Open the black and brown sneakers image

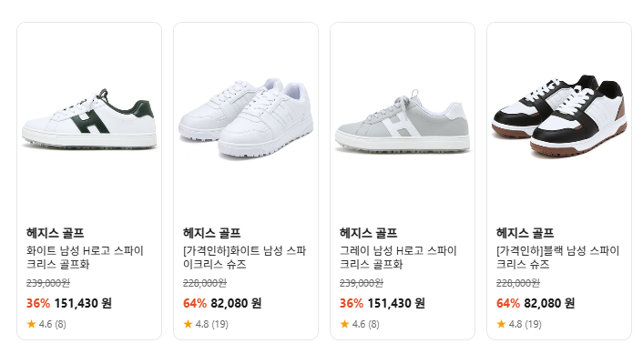(x=559, y=116)
